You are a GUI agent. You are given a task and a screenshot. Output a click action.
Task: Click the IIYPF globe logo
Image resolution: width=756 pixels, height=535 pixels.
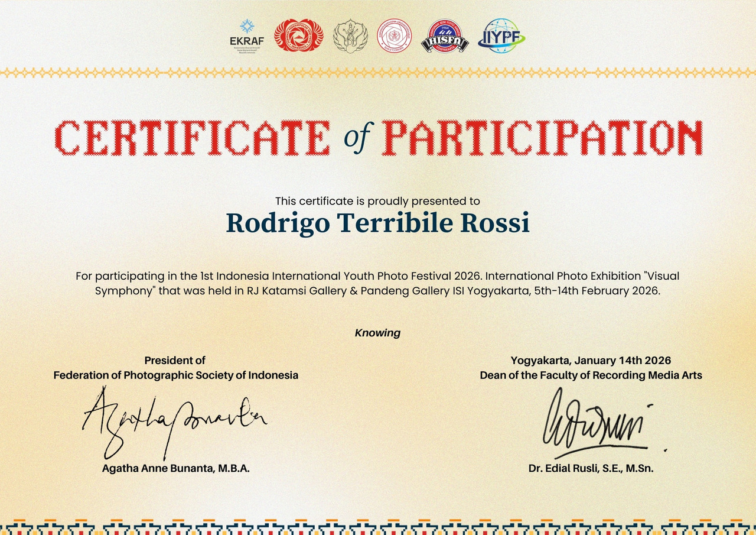coord(501,36)
